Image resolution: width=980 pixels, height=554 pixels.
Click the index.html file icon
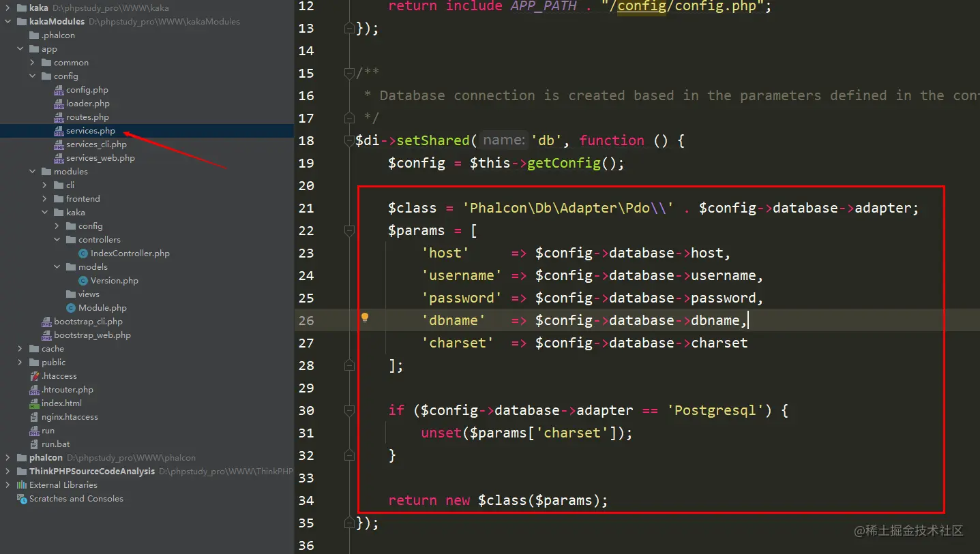pos(35,403)
